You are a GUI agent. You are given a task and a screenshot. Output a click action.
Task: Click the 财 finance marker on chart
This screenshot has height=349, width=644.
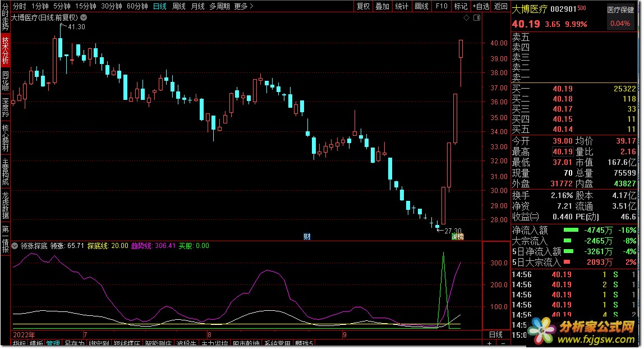tap(307, 236)
